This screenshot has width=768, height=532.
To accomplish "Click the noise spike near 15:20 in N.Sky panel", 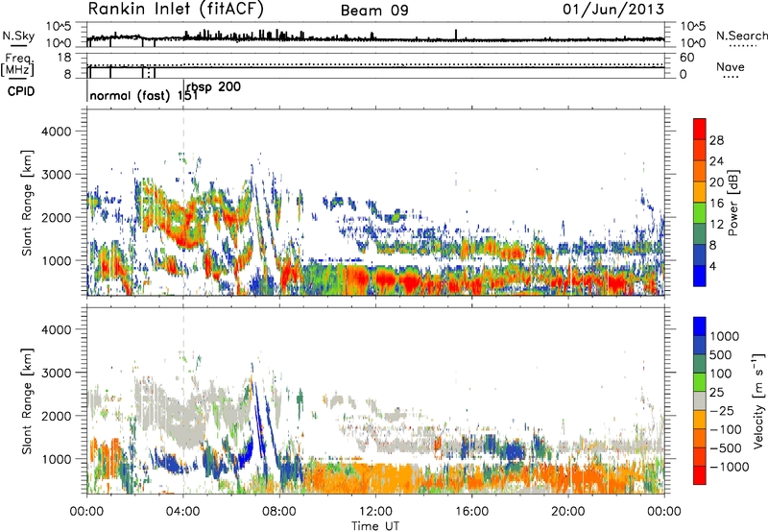I will click(456, 35).
